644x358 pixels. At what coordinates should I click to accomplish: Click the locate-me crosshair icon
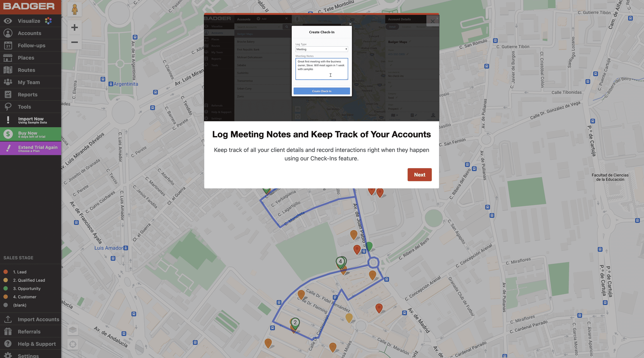click(x=73, y=344)
